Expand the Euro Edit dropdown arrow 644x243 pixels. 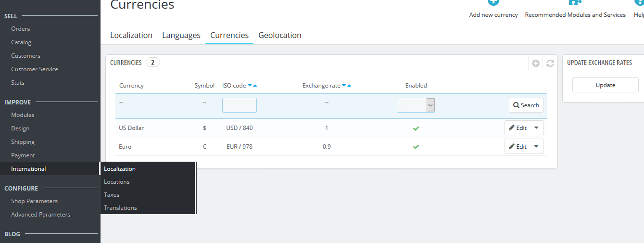tap(536, 147)
